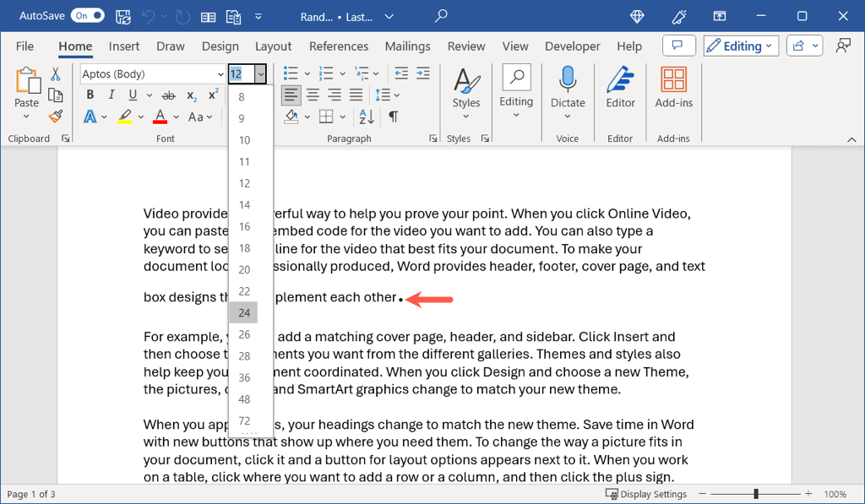This screenshot has height=504, width=865.
Task: Toggle Show/Hide paragraph marks
Action: (393, 117)
